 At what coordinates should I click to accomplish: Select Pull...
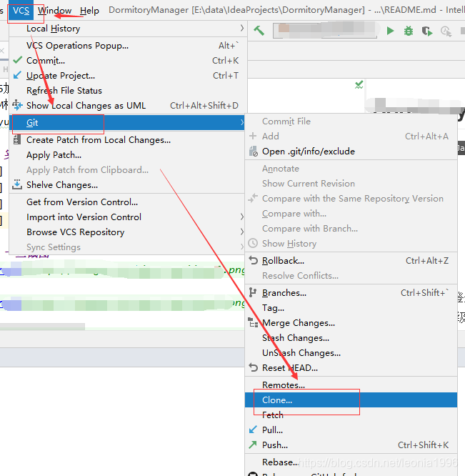point(351,430)
